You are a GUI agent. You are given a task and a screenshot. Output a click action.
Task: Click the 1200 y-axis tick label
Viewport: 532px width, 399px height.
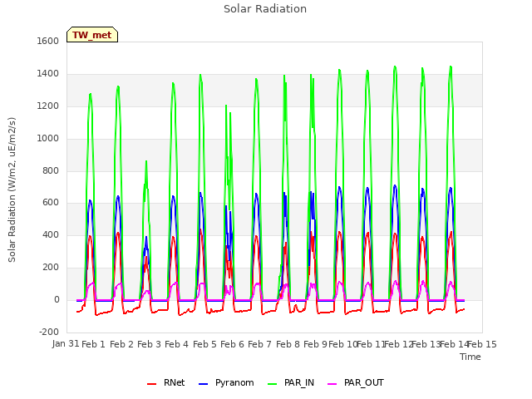pyautogui.click(x=48, y=106)
